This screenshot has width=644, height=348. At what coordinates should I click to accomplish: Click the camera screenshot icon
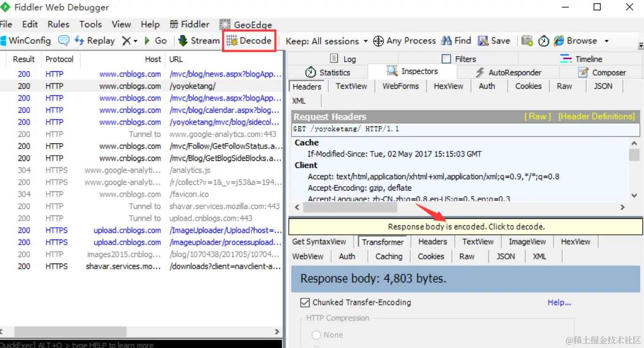[527, 41]
